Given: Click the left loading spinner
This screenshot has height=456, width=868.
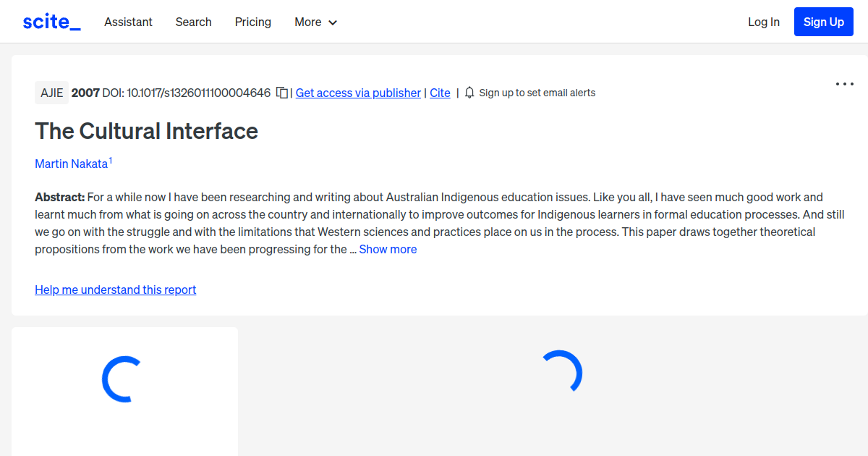Looking at the screenshot, I should (124, 379).
